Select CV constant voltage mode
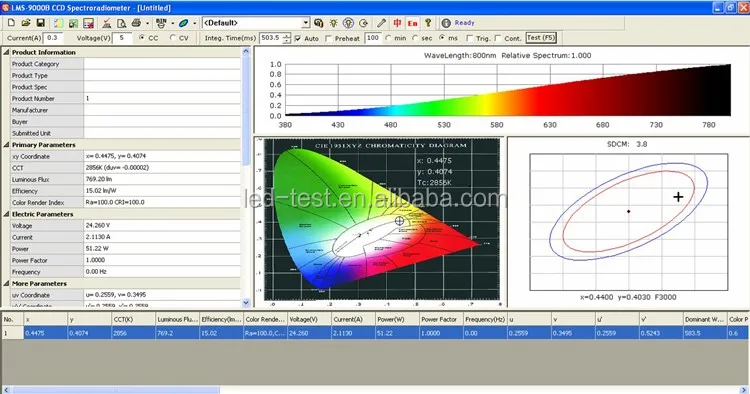 pyautogui.click(x=173, y=38)
